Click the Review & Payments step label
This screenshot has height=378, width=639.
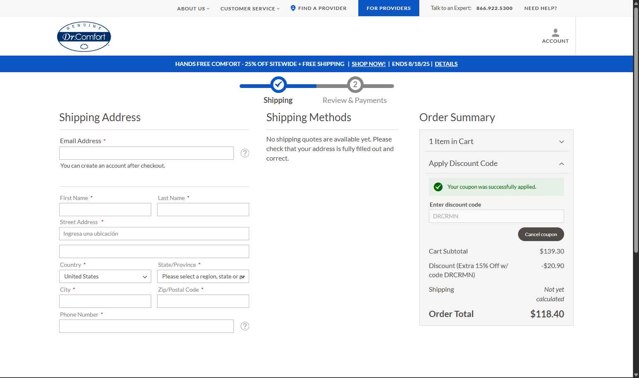355,100
